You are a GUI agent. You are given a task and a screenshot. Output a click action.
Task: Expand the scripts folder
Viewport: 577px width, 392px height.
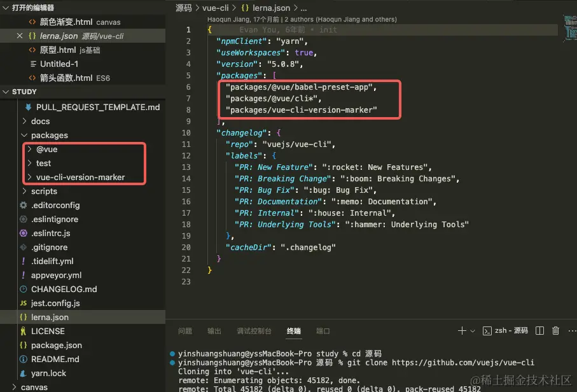[24, 191]
